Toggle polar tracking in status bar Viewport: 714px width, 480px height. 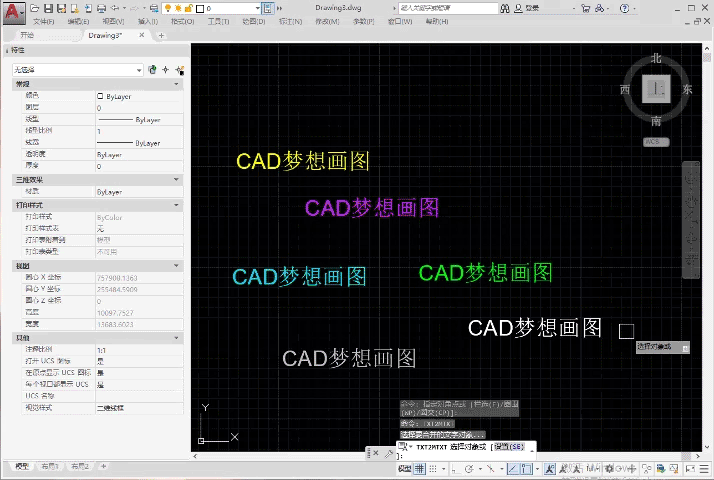tap(469, 468)
